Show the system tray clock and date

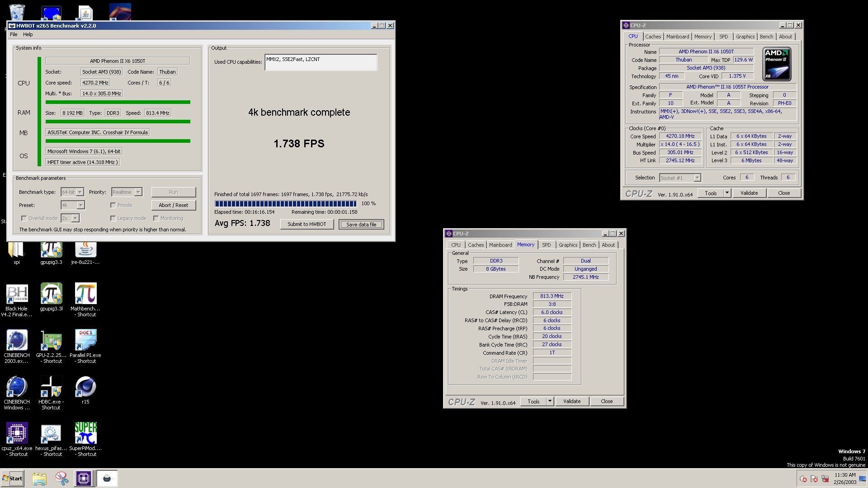(x=844, y=479)
